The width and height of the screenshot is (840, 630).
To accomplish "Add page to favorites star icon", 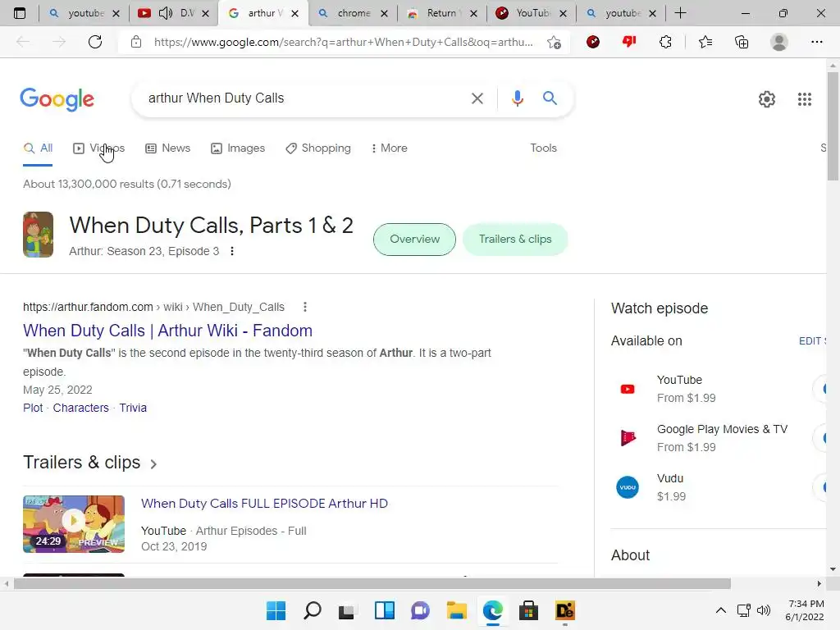I will pos(554,42).
